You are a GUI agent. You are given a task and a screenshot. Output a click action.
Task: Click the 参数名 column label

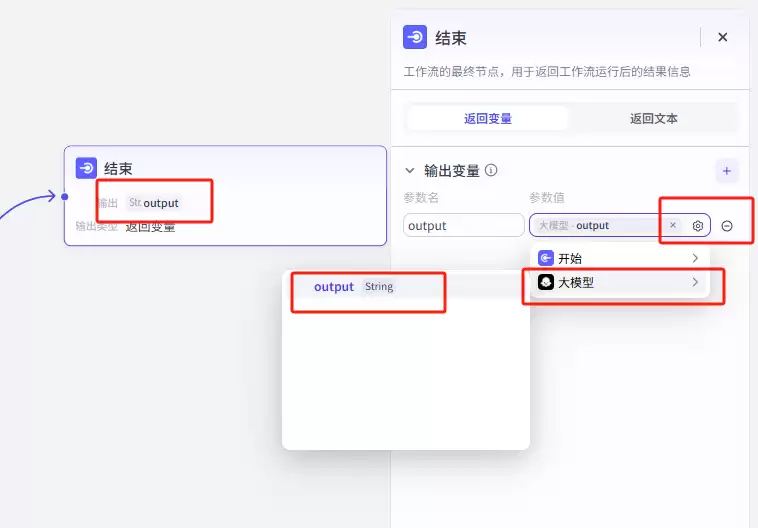pos(421,197)
